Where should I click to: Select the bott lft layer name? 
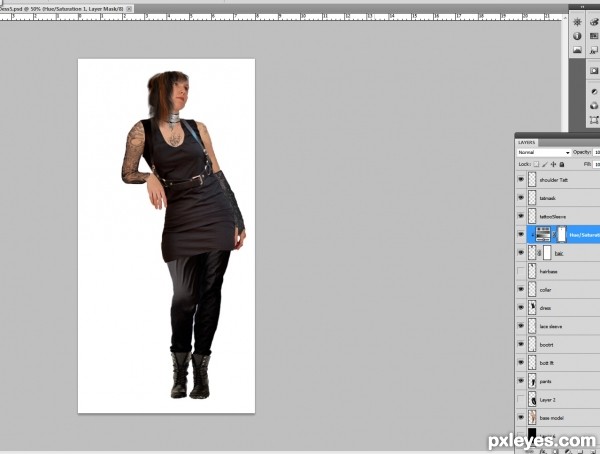pos(546,363)
